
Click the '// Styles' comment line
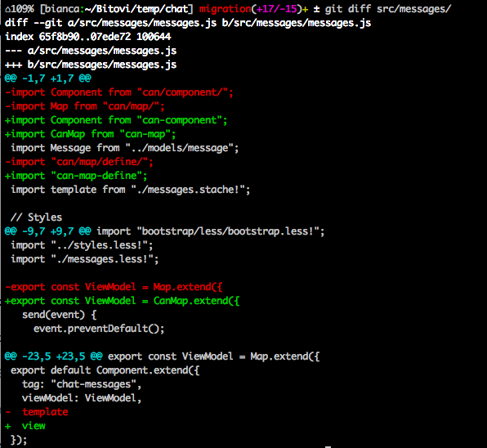click(x=36, y=217)
